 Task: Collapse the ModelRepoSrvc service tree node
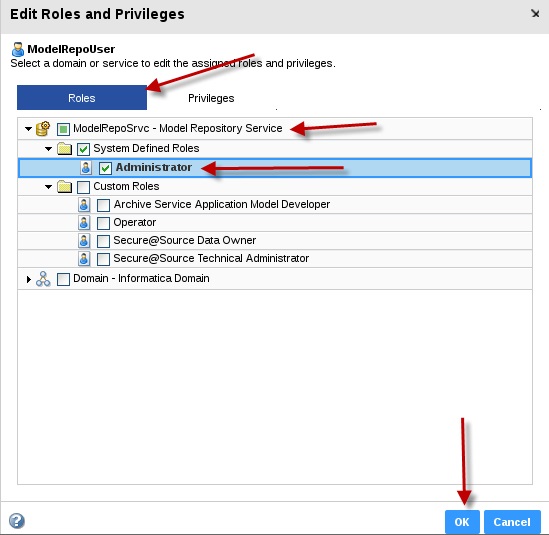[28, 128]
